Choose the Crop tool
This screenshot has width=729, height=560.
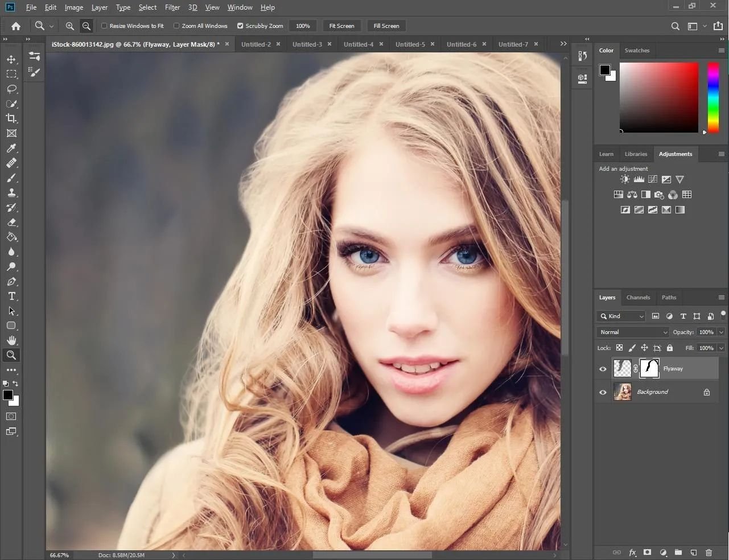pos(11,118)
